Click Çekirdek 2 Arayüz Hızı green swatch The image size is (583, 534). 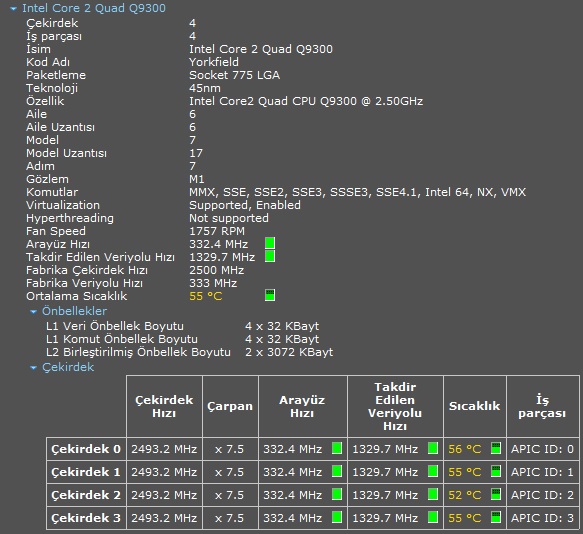pyautogui.click(x=337, y=494)
